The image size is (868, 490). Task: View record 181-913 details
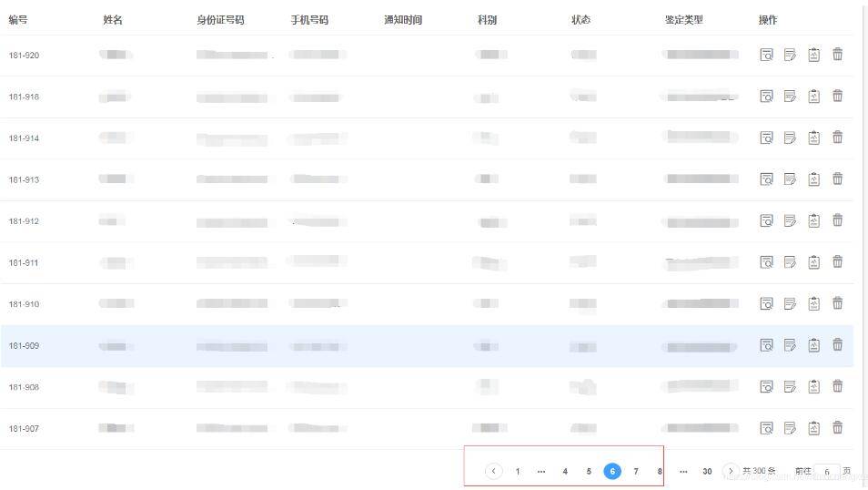[x=766, y=179]
